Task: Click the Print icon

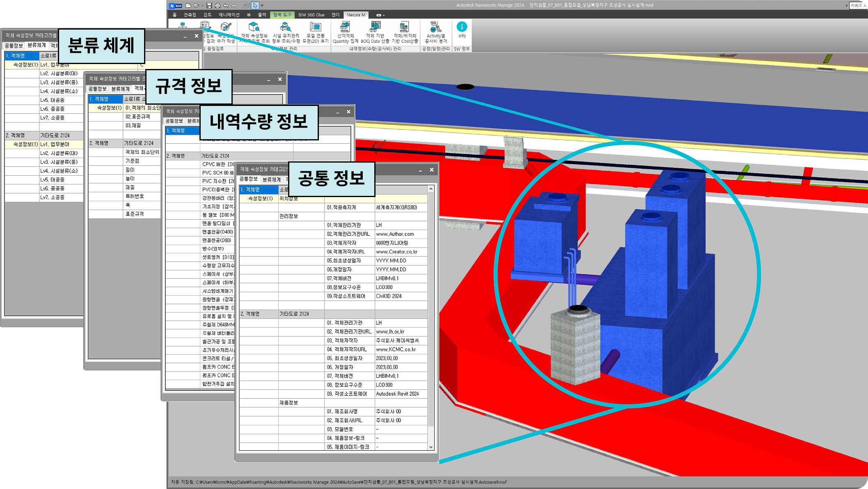Action: click(218, 5)
